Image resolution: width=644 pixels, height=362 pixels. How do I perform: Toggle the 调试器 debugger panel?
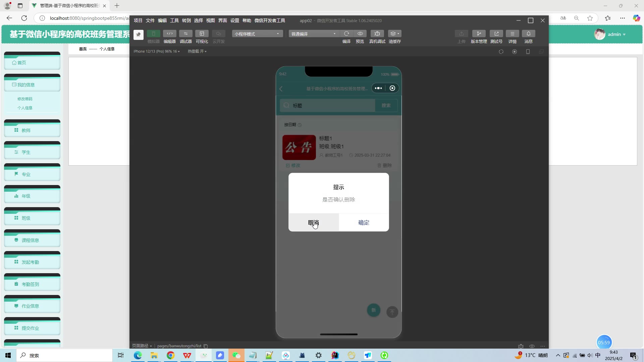pyautogui.click(x=185, y=34)
